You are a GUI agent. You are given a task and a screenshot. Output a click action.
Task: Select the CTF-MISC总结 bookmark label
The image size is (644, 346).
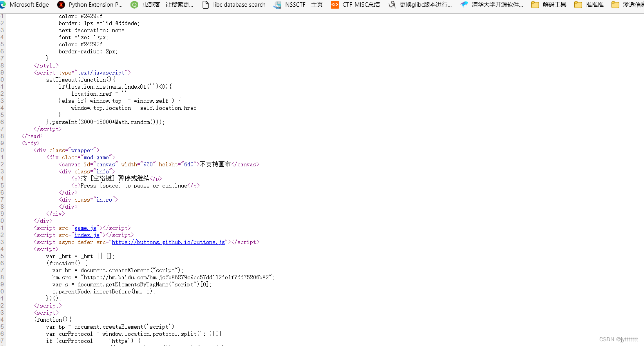coord(361,5)
